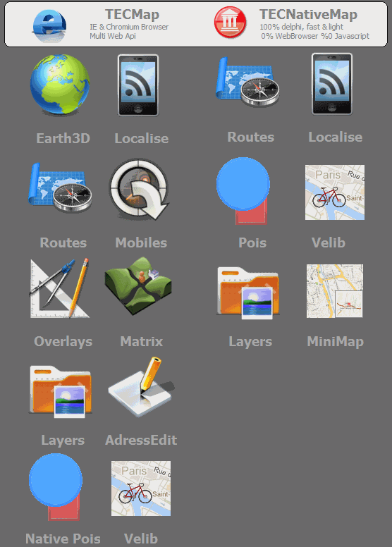Click the AdressEdit label
The height and width of the screenshot is (547, 392).
point(141,440)
